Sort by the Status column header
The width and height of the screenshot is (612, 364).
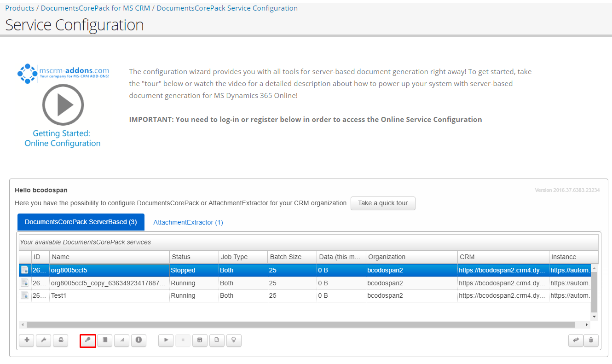(x=194, y=257)
